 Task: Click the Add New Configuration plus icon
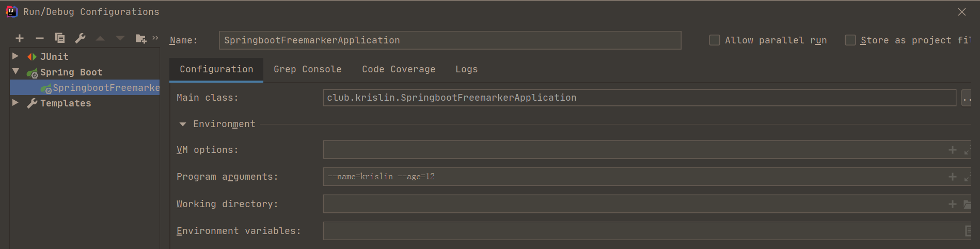click(x=20, y=38)
